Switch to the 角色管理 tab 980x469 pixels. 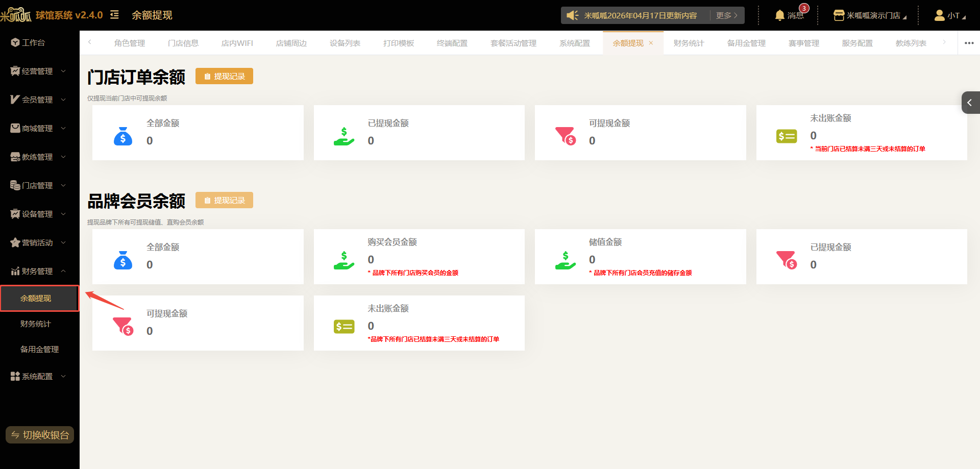[130, 43]
